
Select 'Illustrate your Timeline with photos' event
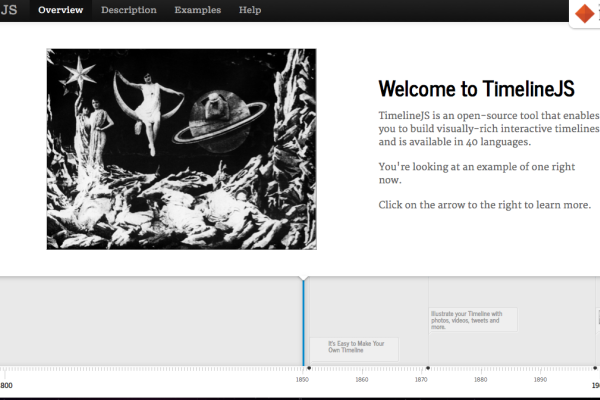473,320
